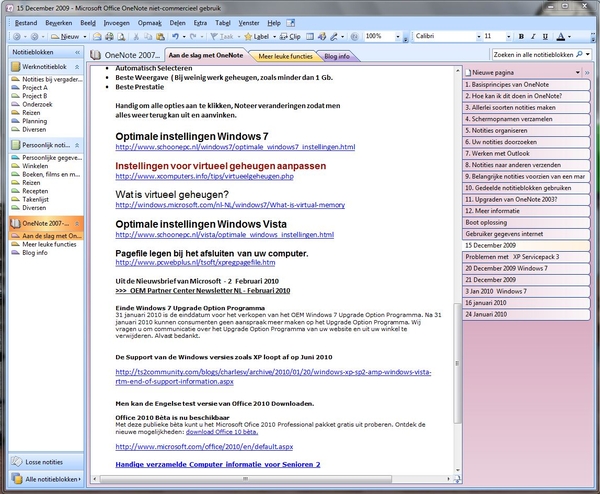This screenshot has width=600, height=494.
Task: Open Print Preview icon
Action: pyautogui.click(x=121, y=36)
